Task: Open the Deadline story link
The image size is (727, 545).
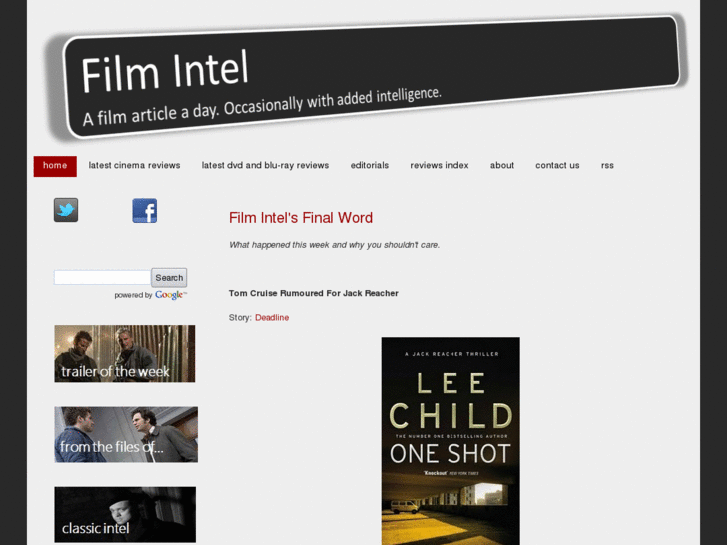Action: click(x=272, y=318)
